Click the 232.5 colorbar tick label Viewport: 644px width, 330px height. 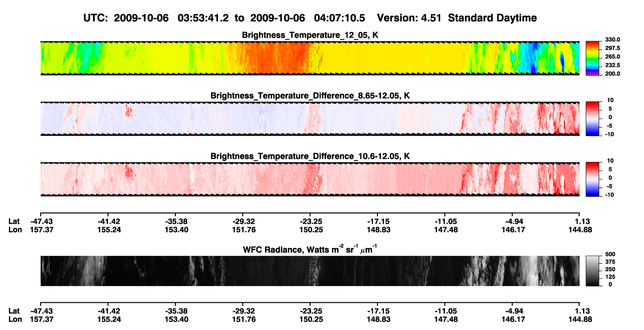[612, 65]
